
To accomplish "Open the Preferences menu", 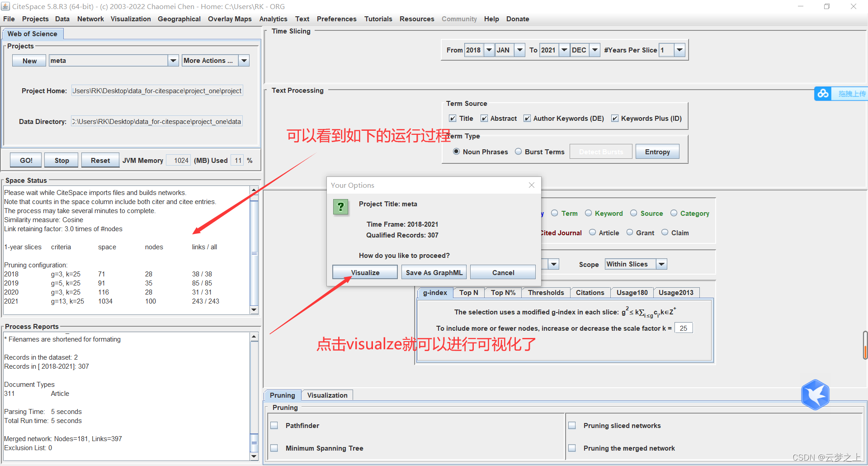I will coord(336,19).
